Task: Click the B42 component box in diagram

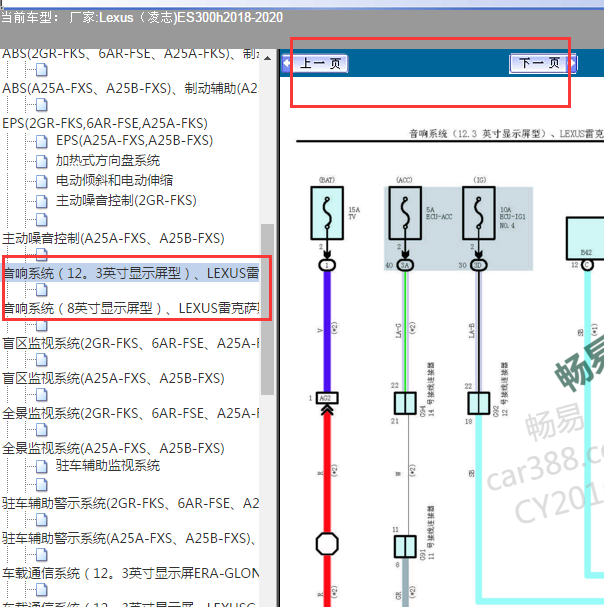Action: [585, 238]
